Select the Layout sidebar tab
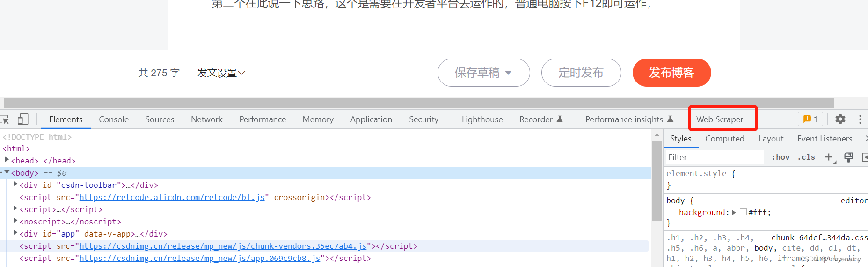Screen dimensions: 868x267 tap(771, 139)
